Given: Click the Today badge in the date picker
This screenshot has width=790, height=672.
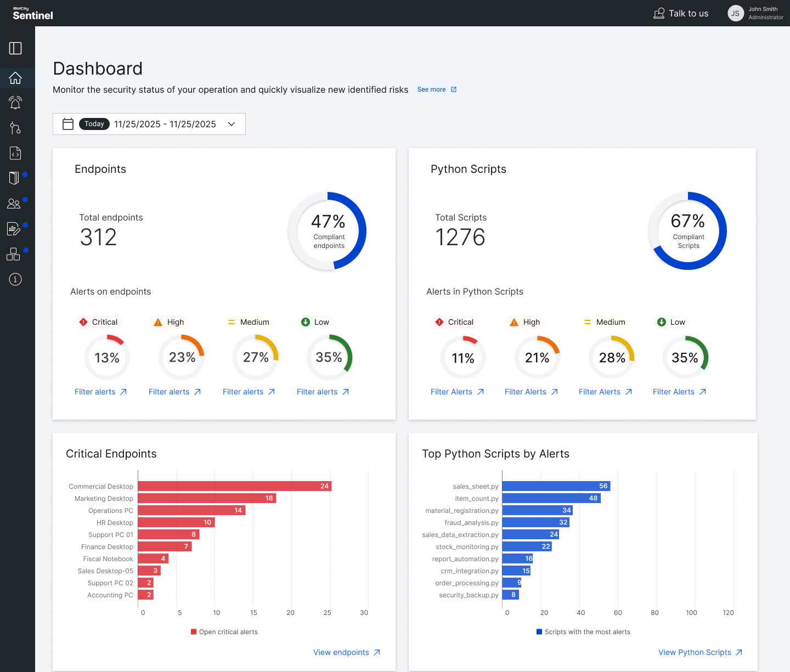Looking at the screenshot, I should pyautogui.click(x=94, y=124).
